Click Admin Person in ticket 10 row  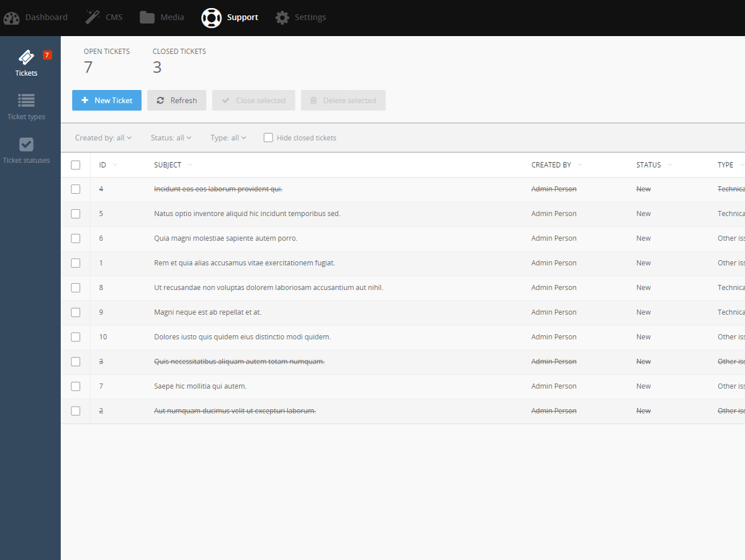click(x=554, y=337)
